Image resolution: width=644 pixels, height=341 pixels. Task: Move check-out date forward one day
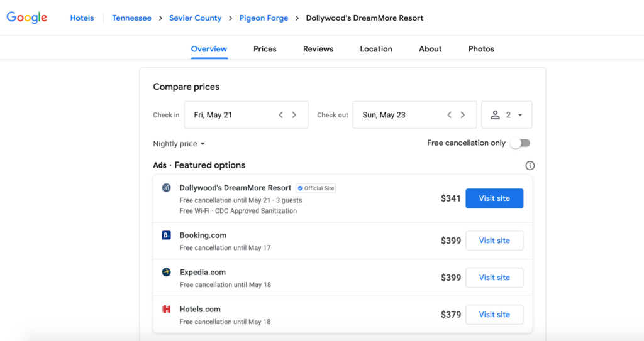click(462, 115)
